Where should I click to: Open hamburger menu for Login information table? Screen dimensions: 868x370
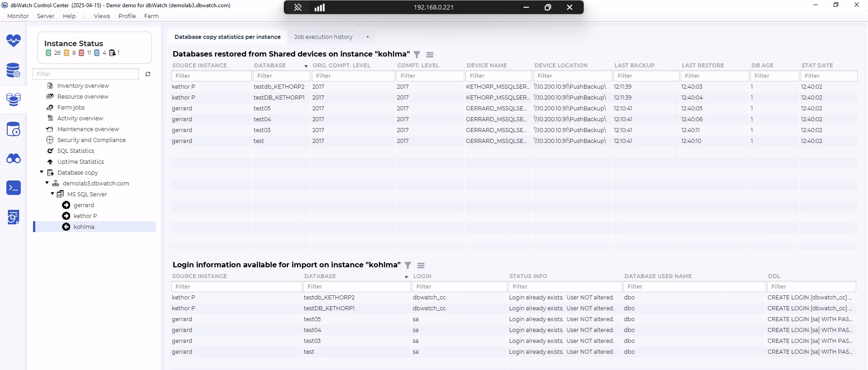click(421, 266)
